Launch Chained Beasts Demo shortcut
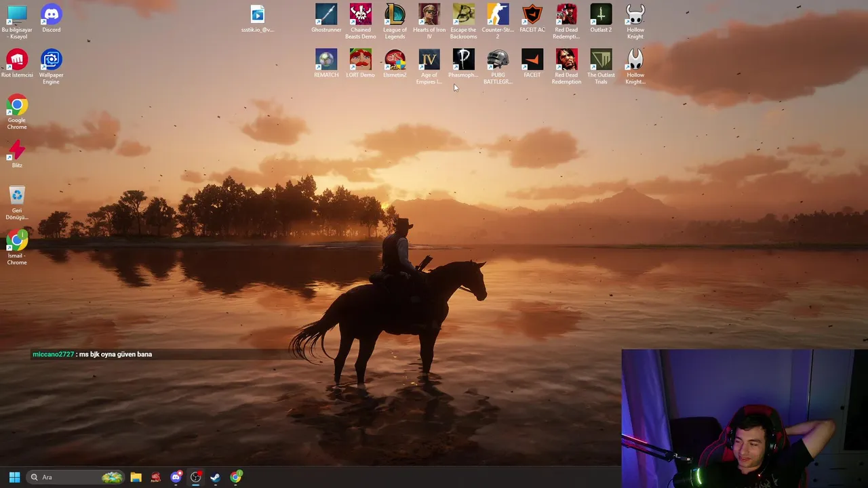This screenshot has width=868, height=488. pyautogui.click(x=361, y=21)
